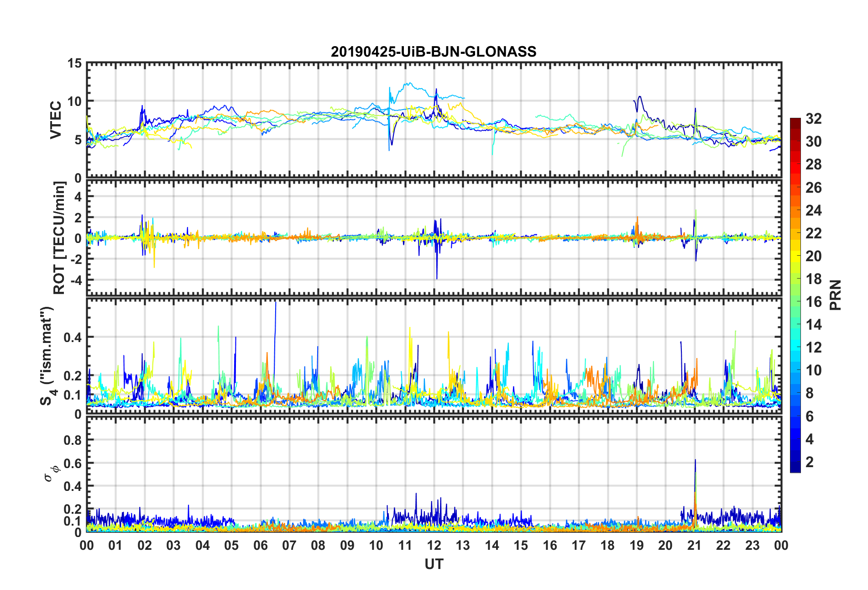Click colorbar tick value 24
868x590 pixels.
(814, 210)
